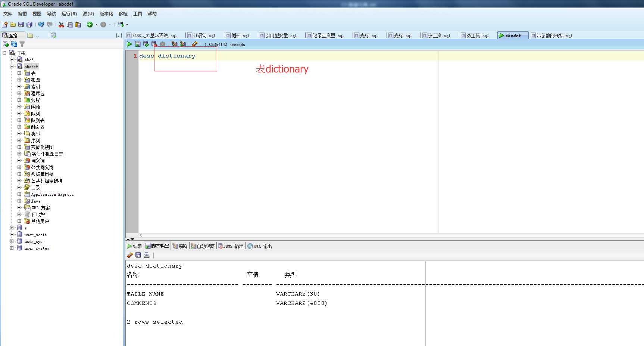This screenshot has width=644, height=346.
Task: Open dropdown next to SQL worksheet icon
Action: pyautogui.click(x=127, y=25)
